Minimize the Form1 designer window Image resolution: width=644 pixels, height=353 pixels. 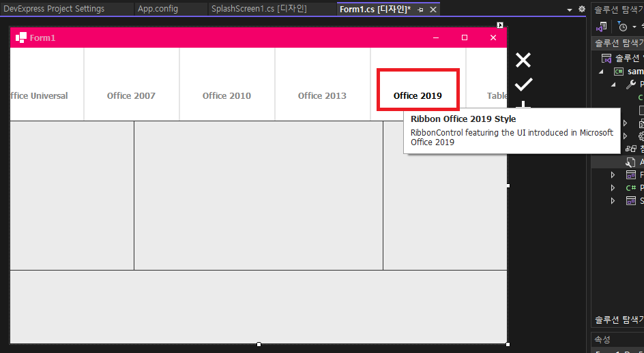coord(436,37)
